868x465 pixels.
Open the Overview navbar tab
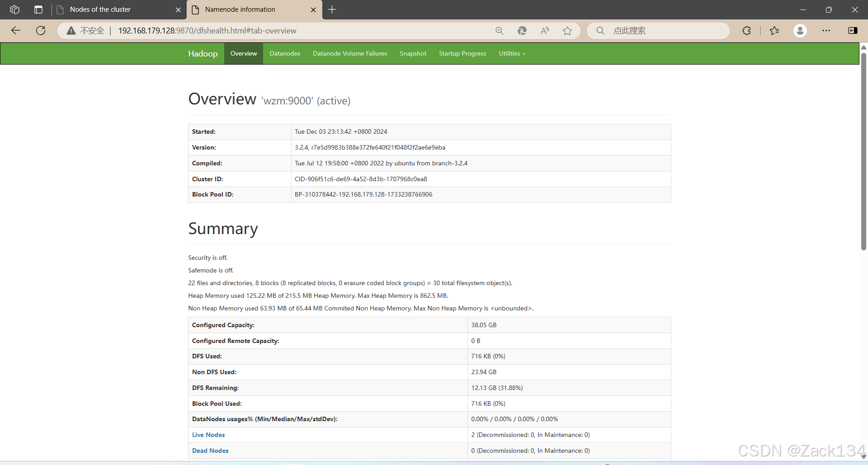[x=244, y=53]
